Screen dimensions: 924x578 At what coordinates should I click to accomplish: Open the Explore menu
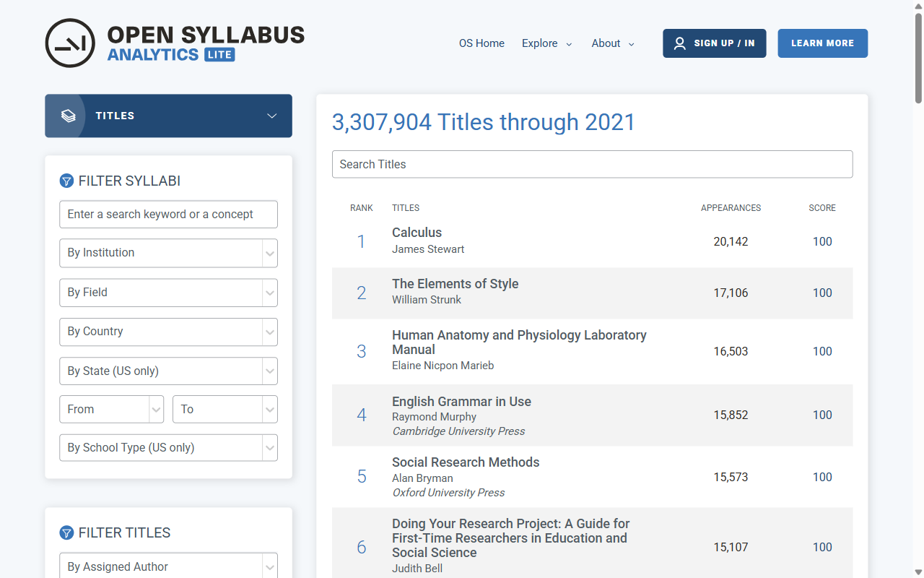[546, 43]
